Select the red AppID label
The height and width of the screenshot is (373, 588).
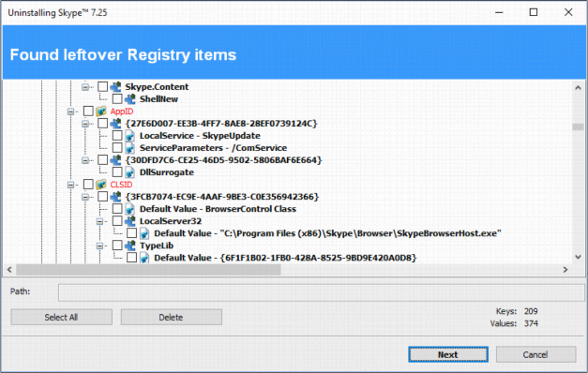(x=122, y=112)
